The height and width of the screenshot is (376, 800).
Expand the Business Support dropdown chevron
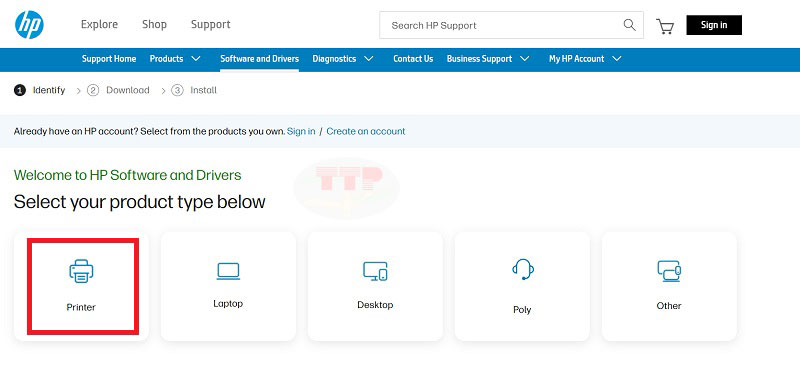524,59
